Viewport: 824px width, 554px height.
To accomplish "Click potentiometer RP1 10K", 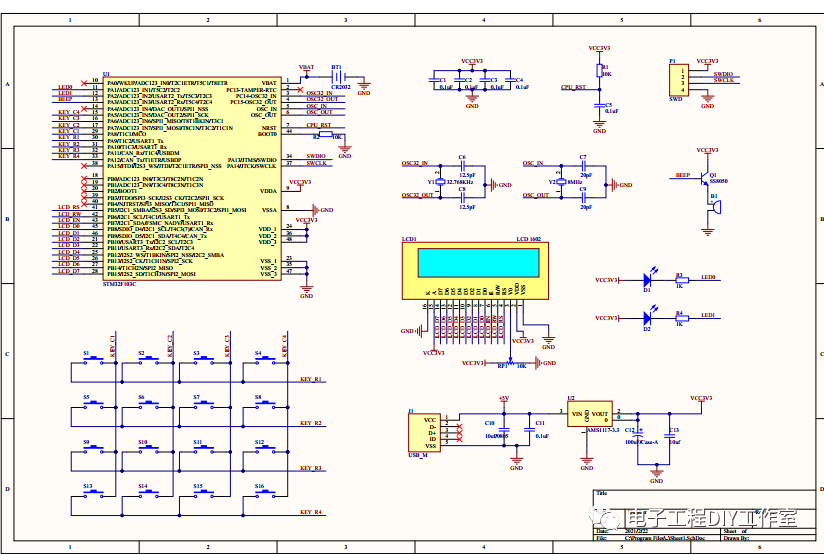I will pyautogui.click(x=511, y=363).
